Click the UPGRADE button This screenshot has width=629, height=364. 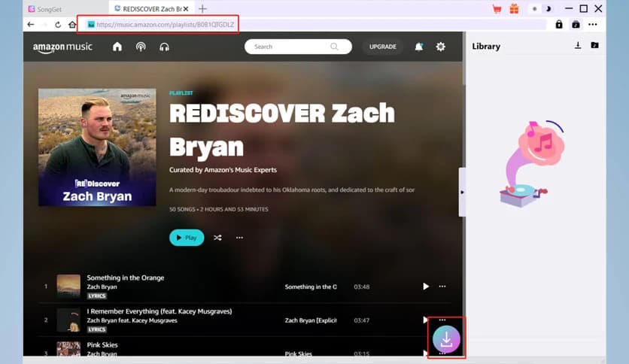tap(382, 47)
